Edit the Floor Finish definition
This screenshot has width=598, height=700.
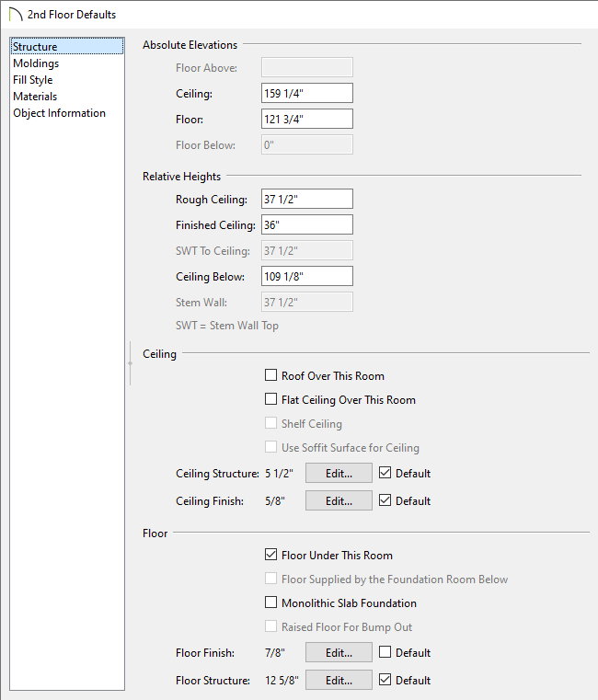point(339,653)
